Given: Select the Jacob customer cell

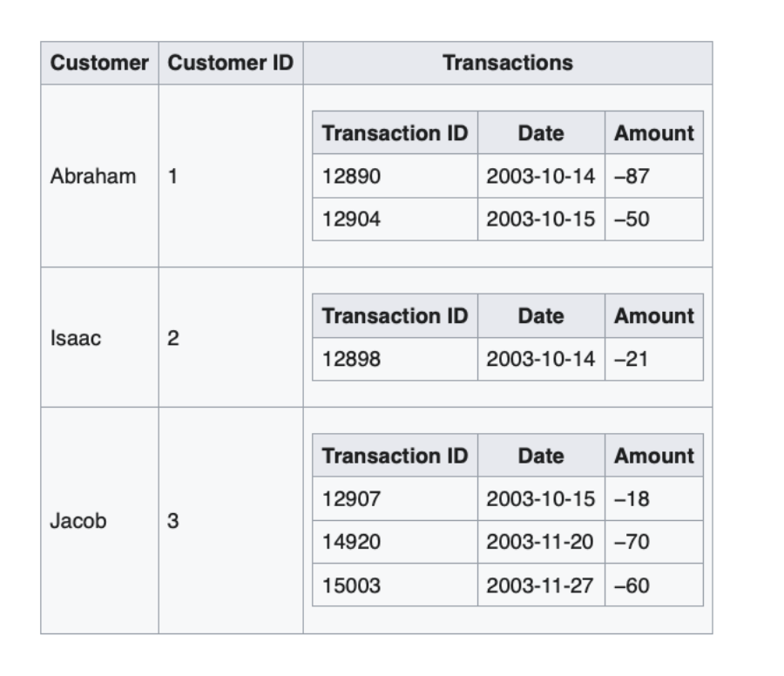Looking at the screenshot, I should pyautogui.click(x=99, y=520).
